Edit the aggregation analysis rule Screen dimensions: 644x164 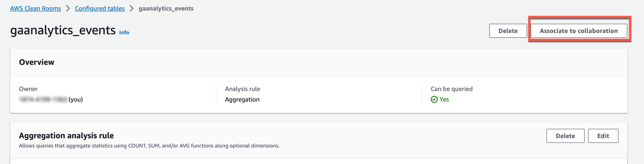pyautogui.click(x=603, y=136)
